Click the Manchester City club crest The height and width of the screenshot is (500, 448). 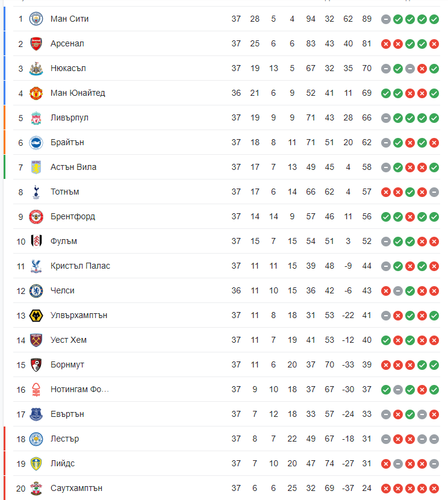click(x=36, y=19)
